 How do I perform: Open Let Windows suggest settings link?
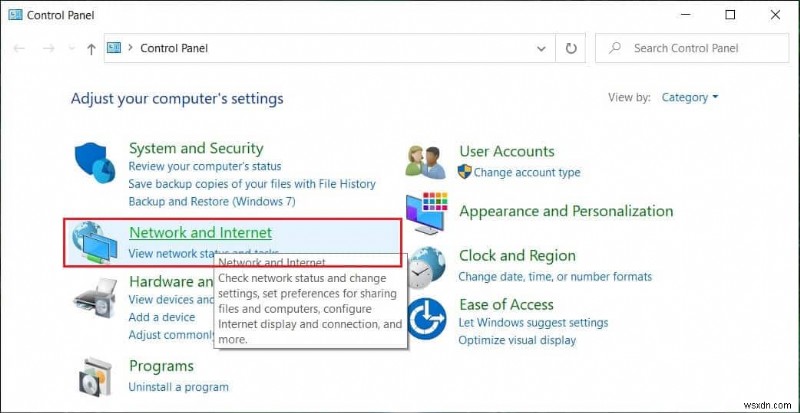(x=533, y=323)
